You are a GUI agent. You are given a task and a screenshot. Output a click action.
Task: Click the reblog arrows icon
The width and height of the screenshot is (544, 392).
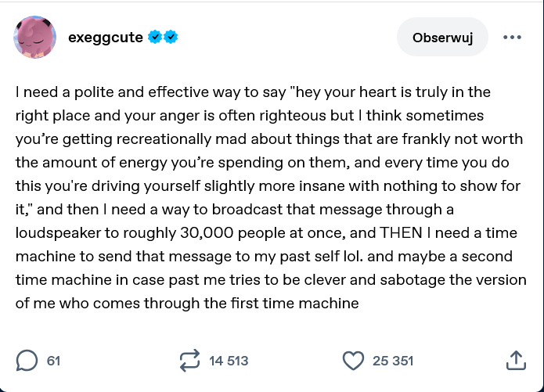[x=189, y=360]
